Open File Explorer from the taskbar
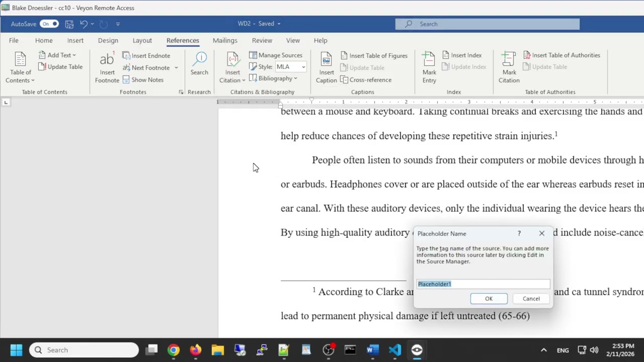This screenshot has width=644, height=362. click(x=218, y=350)
